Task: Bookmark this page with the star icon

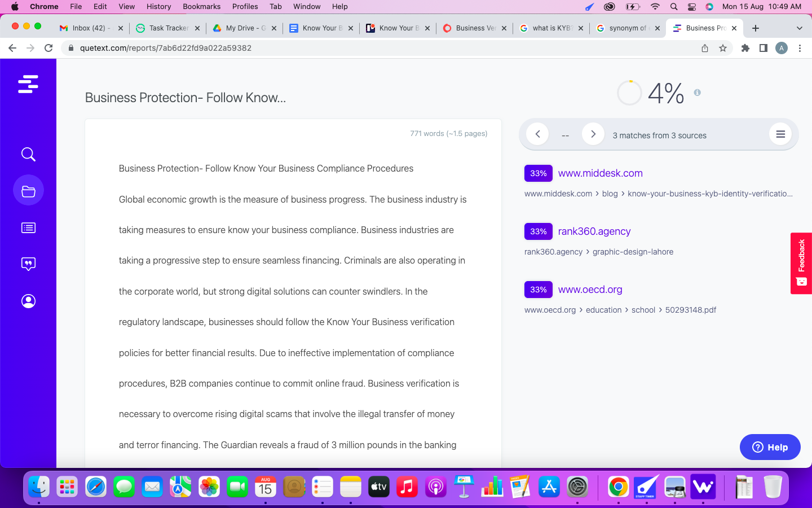Action: (723, 48)
